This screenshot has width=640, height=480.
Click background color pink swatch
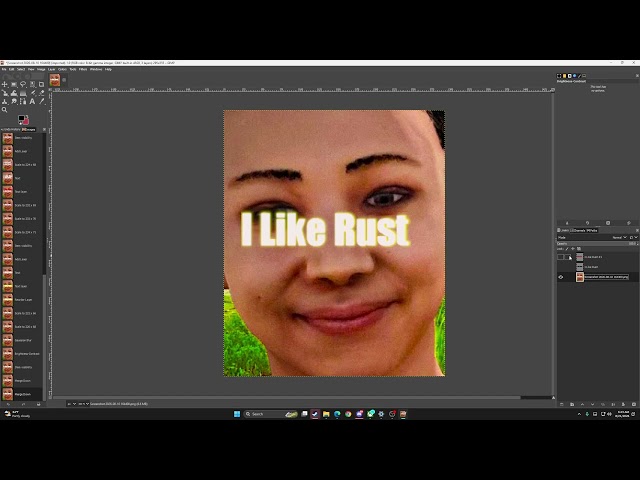(27, 122)
